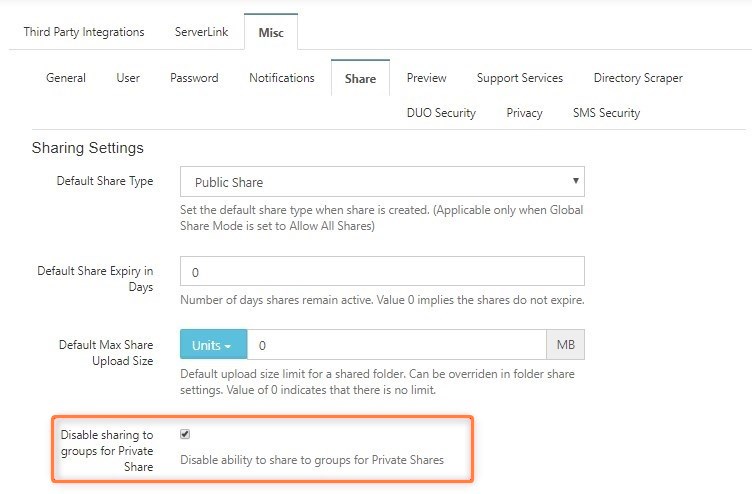Go to the User sub-tab

pos(128,78)
